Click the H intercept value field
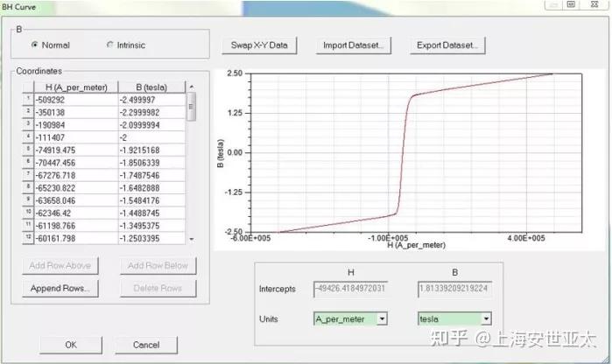Viewport: 612px width, 364px height. click(350, 289)
